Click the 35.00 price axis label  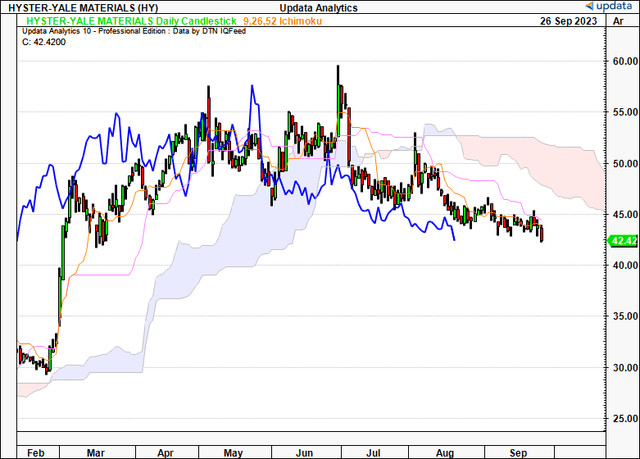[x=625, y=316]
